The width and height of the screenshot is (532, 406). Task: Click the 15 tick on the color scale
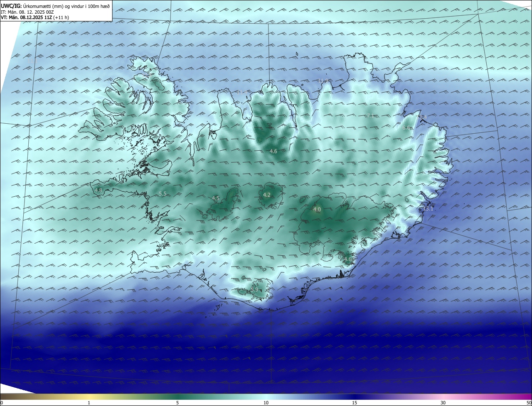(355, 403)
